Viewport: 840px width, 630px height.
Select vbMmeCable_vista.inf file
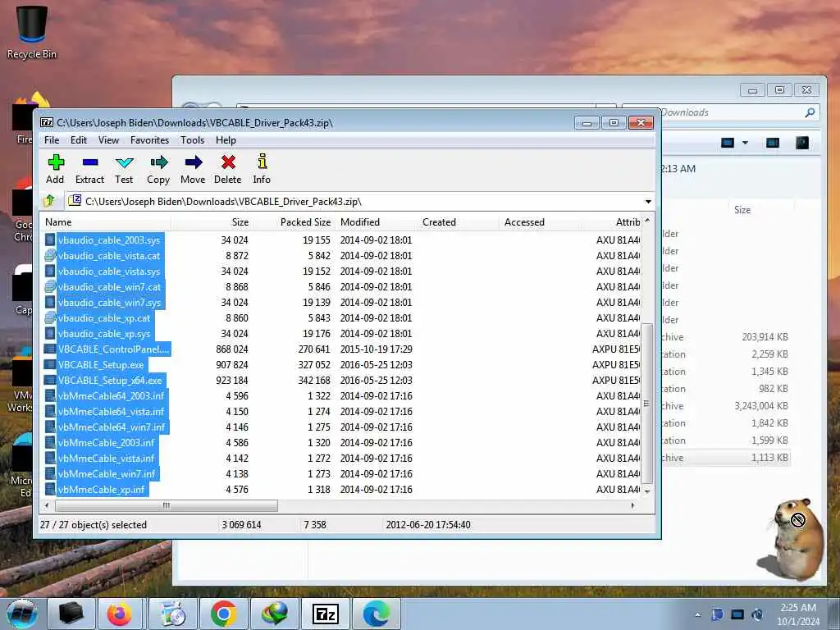click(x=107, y=458)
